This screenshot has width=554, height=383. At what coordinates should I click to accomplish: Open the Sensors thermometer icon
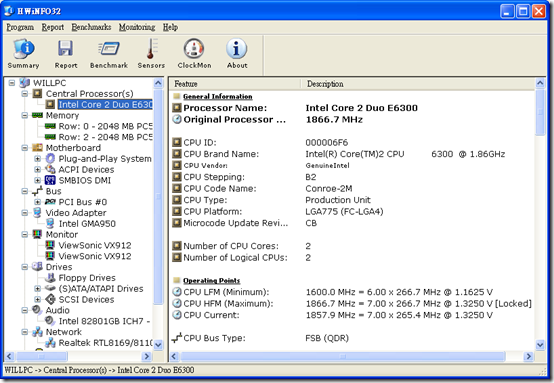(x=151, y=49)
